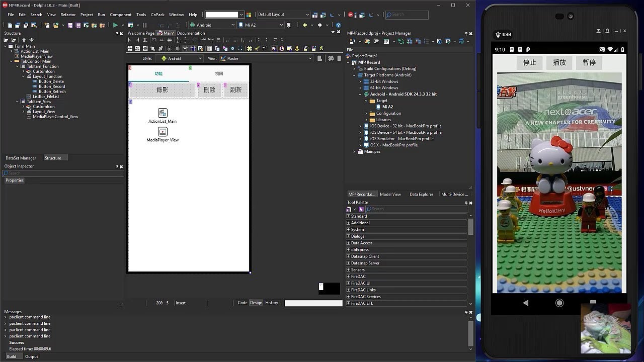The height and width of the screenshot is (362, 644).
Task: Switch to the History tab
Action: (272, 303)
